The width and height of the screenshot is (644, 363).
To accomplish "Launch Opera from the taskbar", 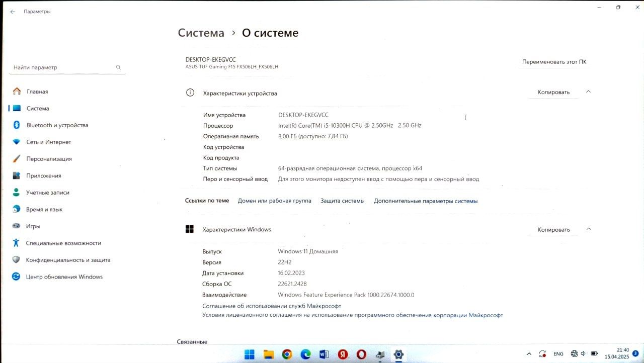I will [361, 354].
